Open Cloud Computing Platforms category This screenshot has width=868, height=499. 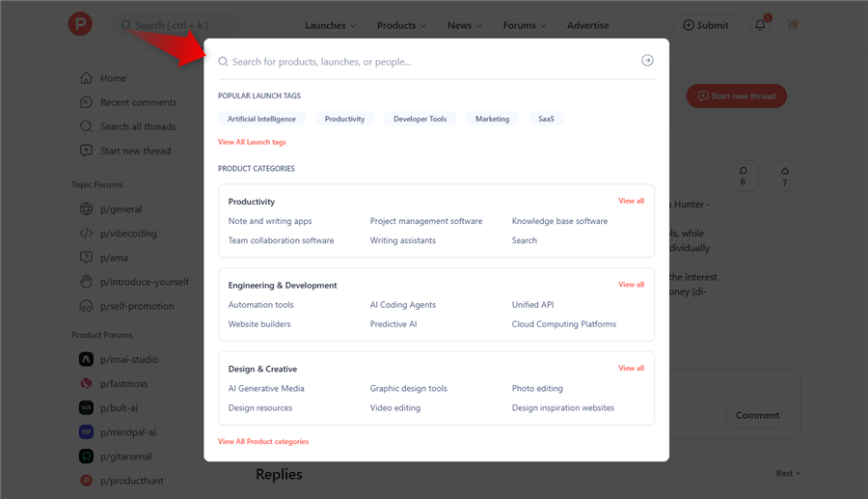point(564,324)
